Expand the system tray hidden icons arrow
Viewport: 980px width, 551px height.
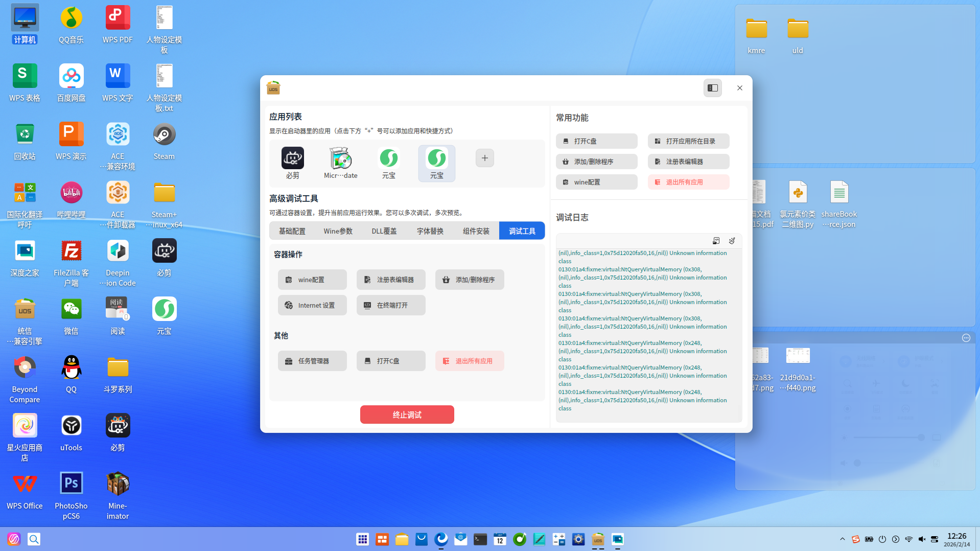coord(843,539)
